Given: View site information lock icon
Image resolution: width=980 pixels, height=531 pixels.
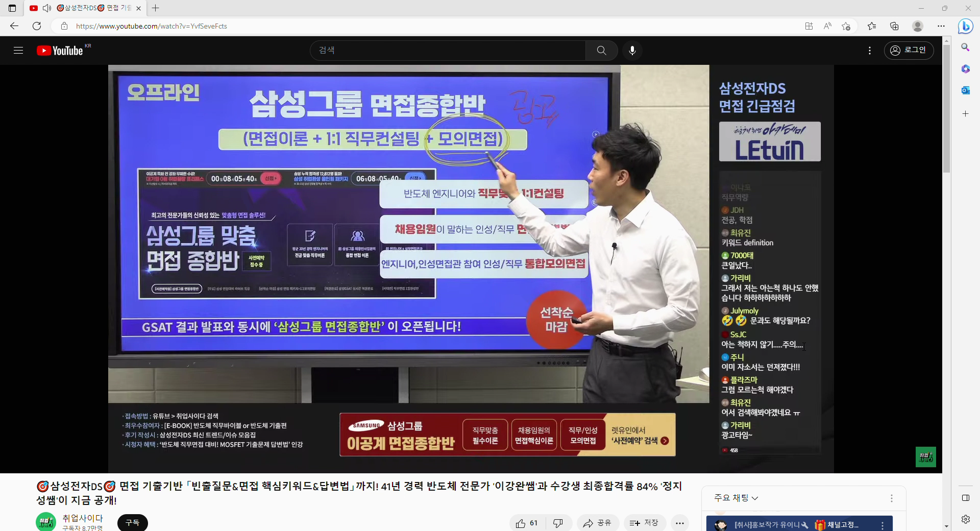Looking at the screenshot, I should point(64,26).
